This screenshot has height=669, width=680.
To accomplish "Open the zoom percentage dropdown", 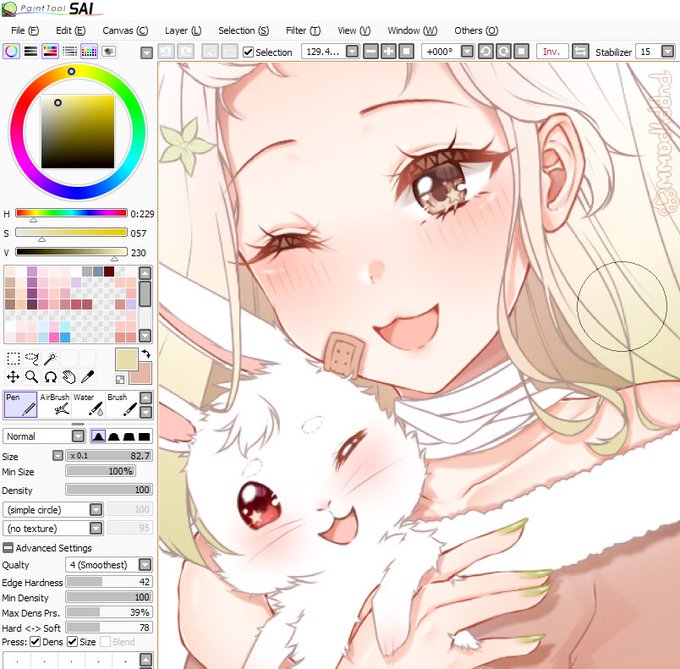I will [x=352, y=52].
